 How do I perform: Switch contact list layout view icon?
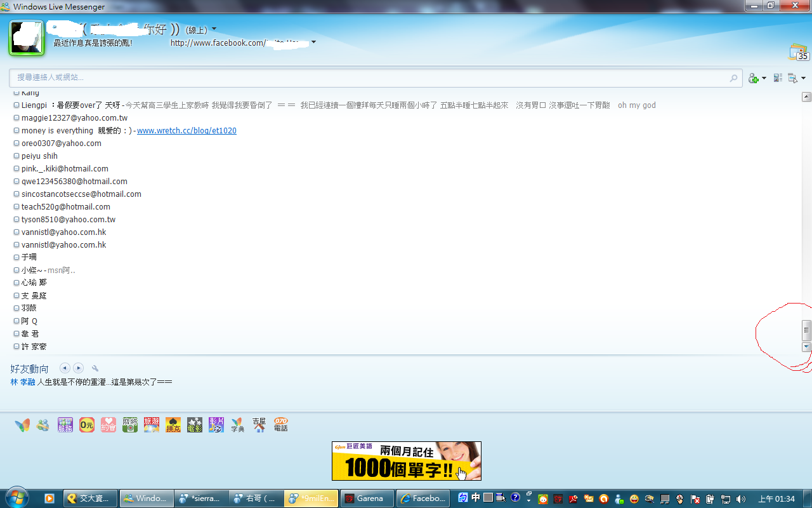click(x=778, y=78)
